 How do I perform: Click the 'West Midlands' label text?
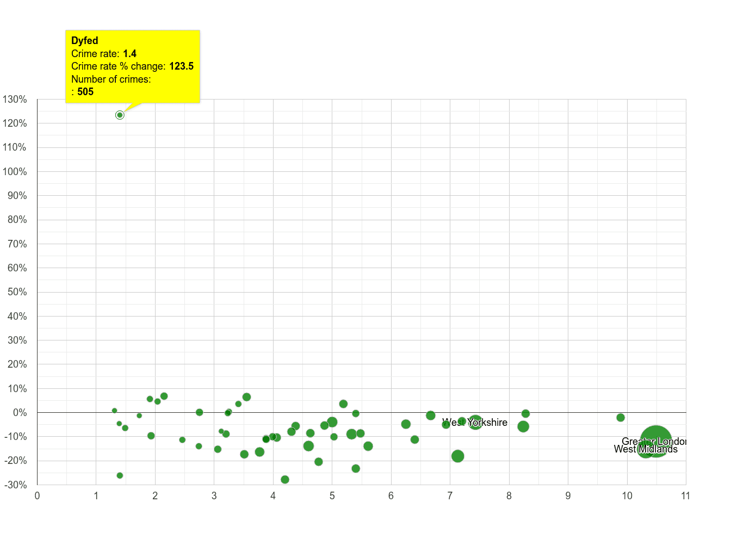pos(646,449)
